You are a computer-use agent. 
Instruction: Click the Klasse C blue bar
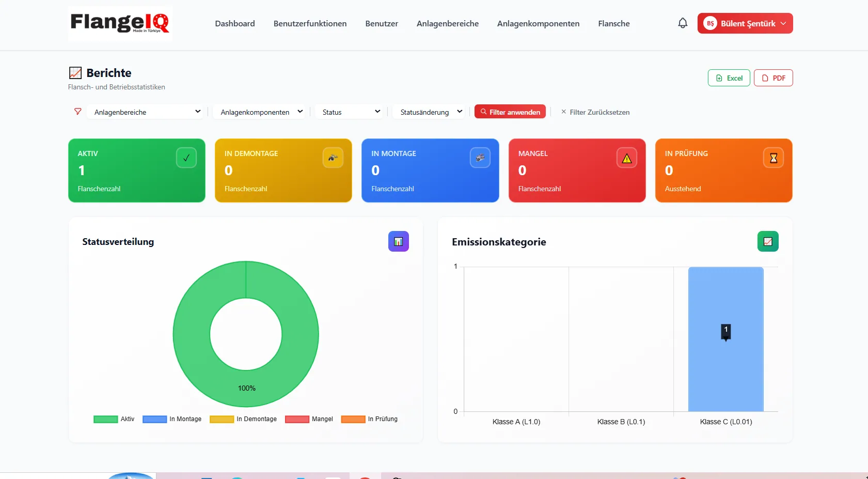[x=725, y=339]
